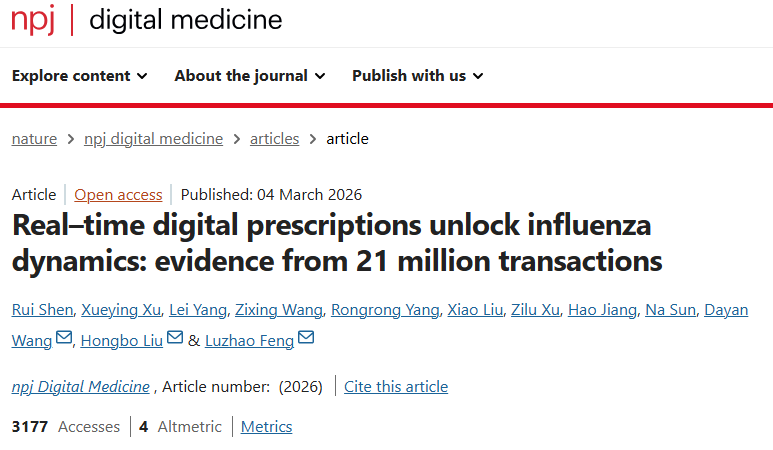Navigate to the articles breadcrumb
This screenshot has width=773, height=450.
tap(274, 139)
